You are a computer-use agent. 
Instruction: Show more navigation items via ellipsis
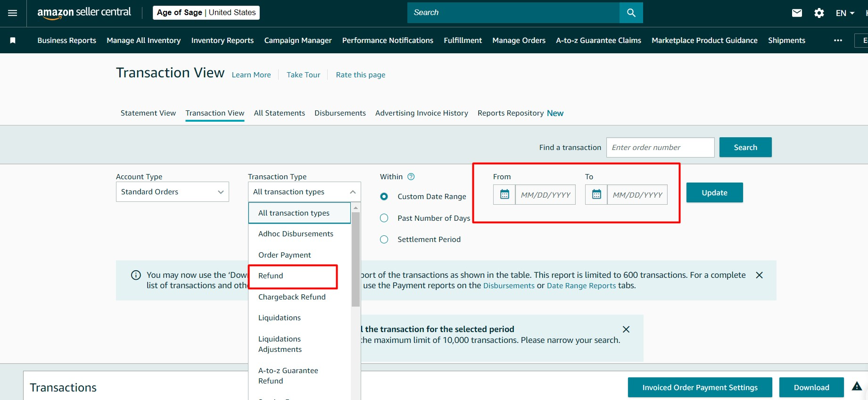[838, 40]
